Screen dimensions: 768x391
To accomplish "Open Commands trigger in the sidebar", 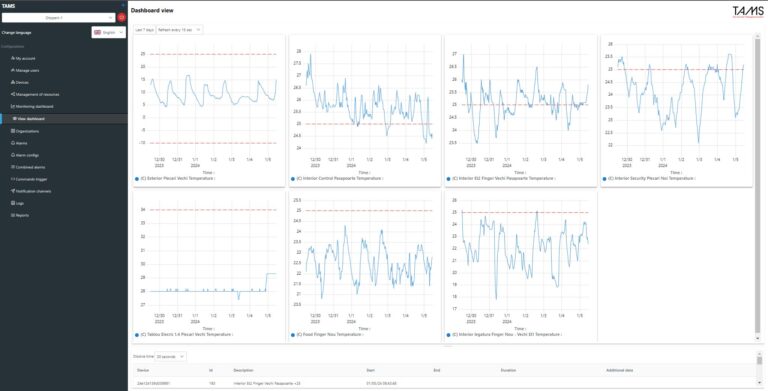I will 28,179.
